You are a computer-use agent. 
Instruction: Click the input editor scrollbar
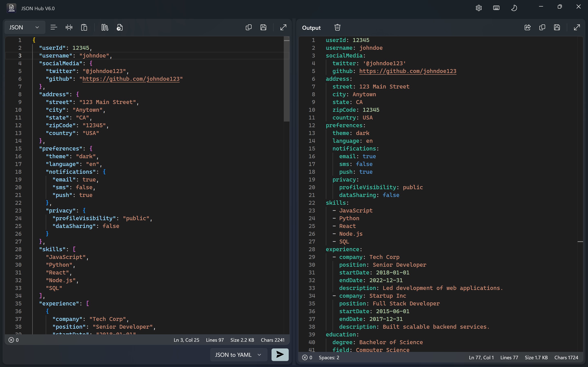click(287, 80)
